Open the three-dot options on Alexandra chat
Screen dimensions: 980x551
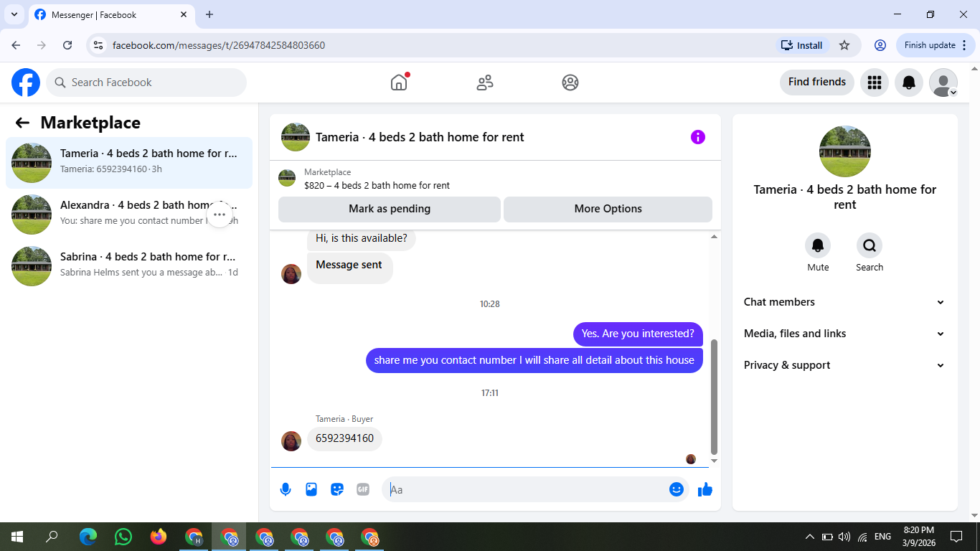(220, 215)
